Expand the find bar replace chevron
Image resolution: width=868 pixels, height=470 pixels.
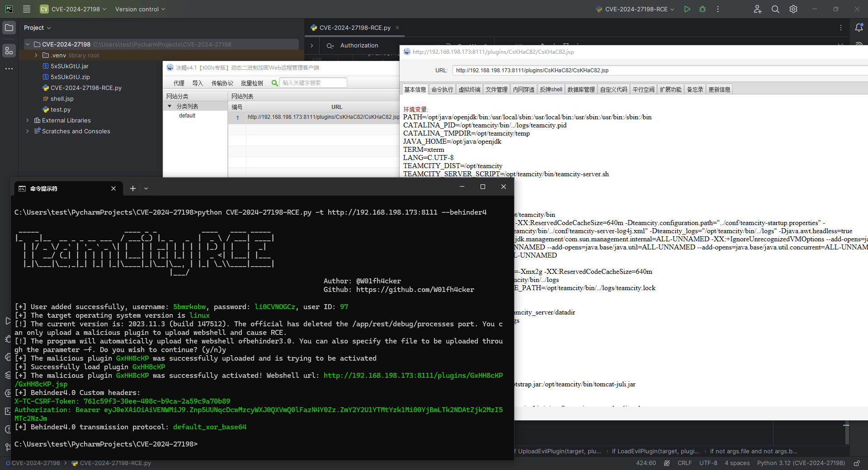click(312, 46)
